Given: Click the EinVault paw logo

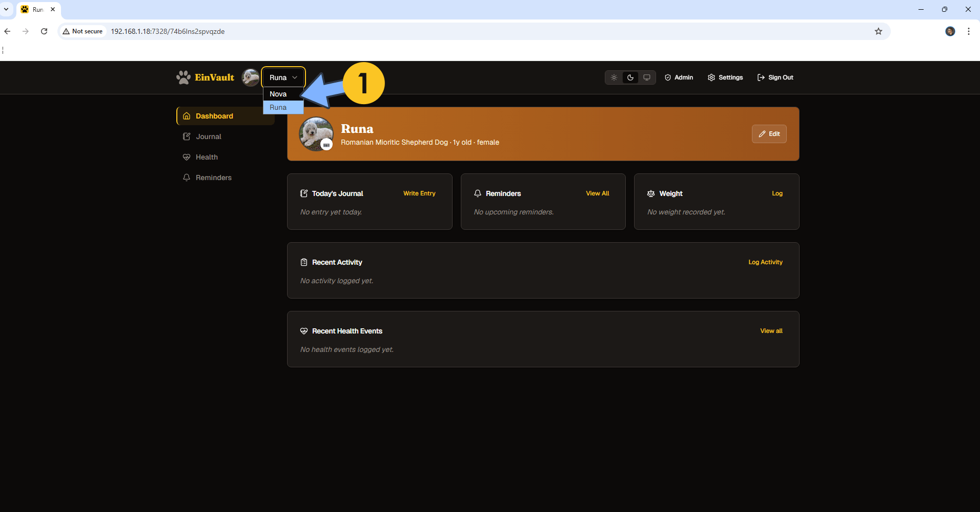Looking at the screenshot, I should click(183, 77).
